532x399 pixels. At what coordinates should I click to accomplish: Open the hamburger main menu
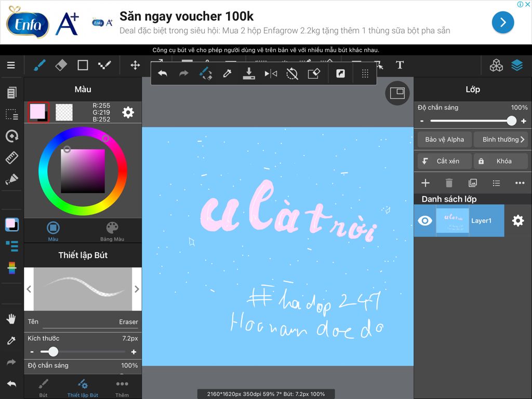click(11, 65)
